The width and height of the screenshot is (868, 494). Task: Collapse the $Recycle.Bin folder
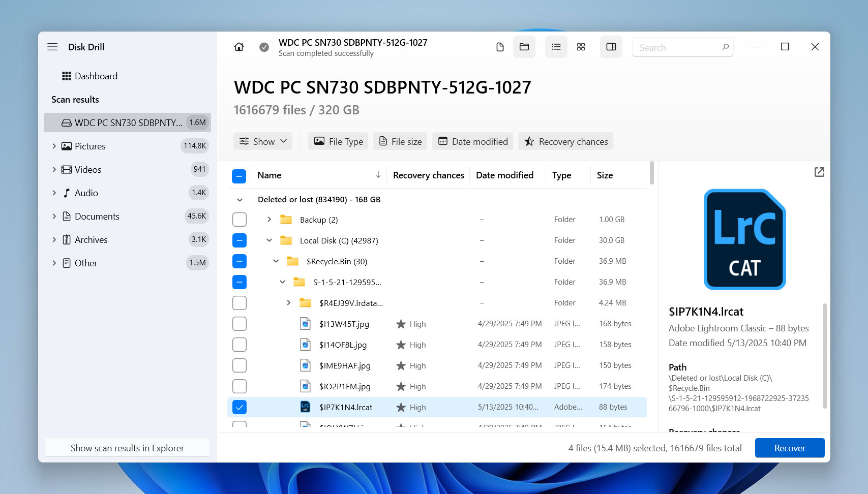[276, 261]
